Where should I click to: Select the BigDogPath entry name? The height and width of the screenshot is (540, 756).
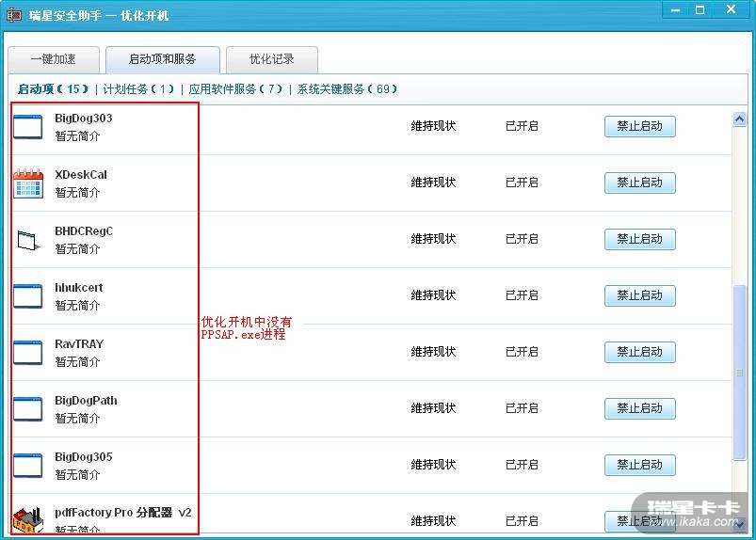(86, 400)
